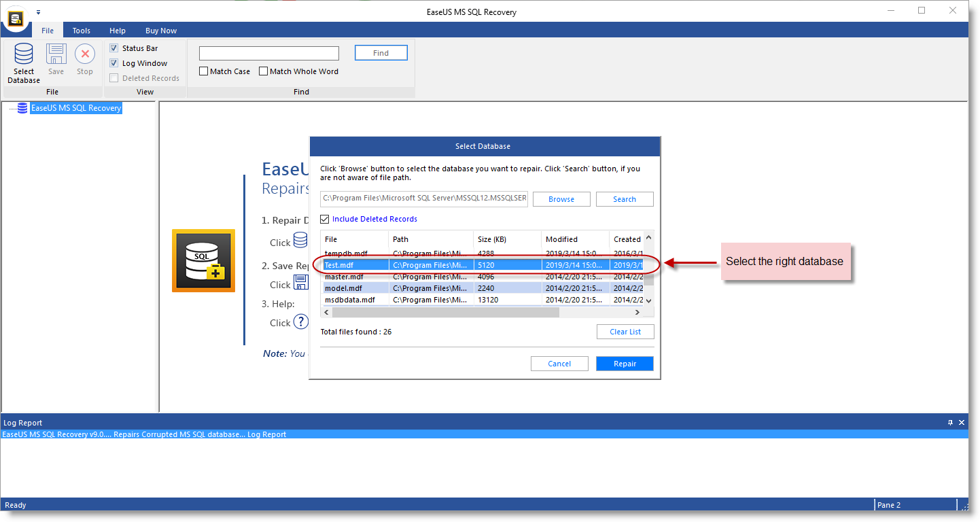The image size is (980, 522).
Task: Click the Log Report panel title
Action: pos(23,423)
